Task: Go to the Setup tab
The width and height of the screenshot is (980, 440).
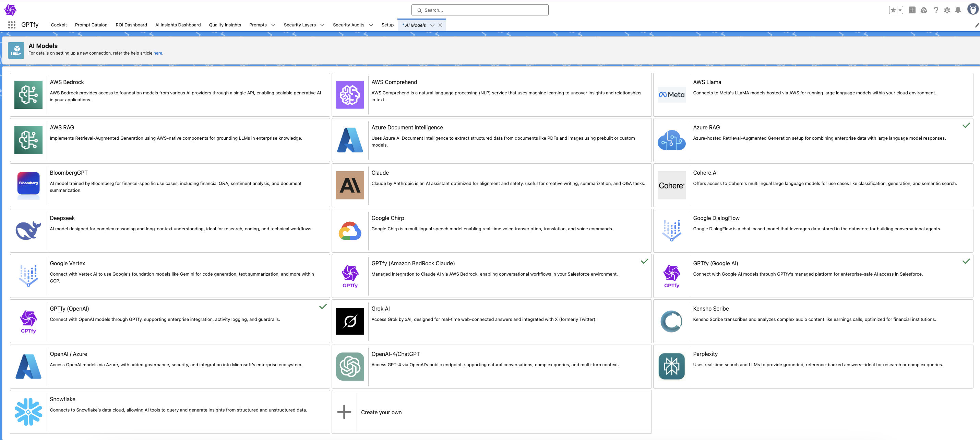Action: [388, 25]
